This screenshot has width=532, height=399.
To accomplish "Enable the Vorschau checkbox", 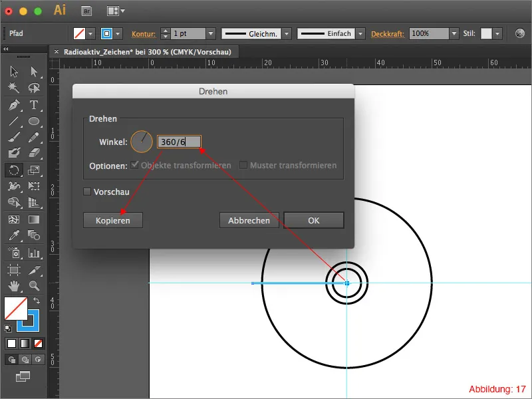I will [87, 192].
